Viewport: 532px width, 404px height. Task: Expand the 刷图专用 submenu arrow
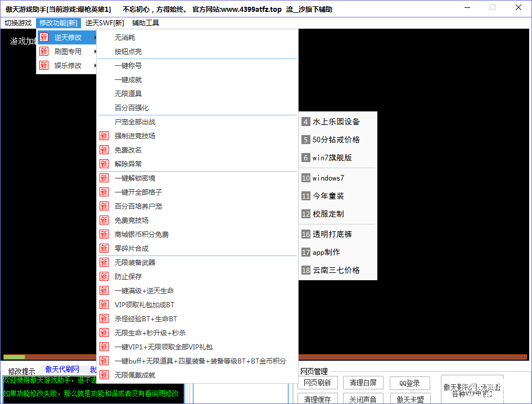pyautogui.click(x=95, y=51)
